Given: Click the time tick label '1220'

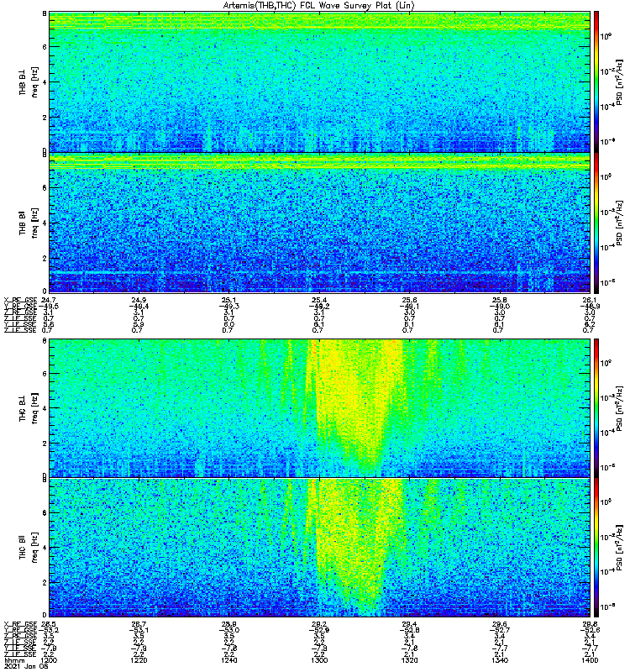Looking at the screenshot, I should coord(139,660).
